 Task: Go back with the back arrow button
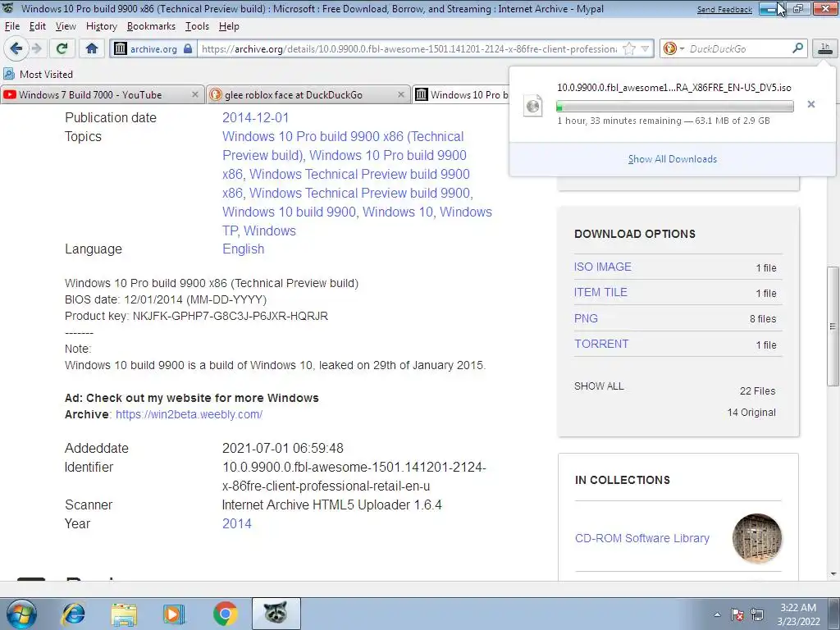(x=16, y=48)
